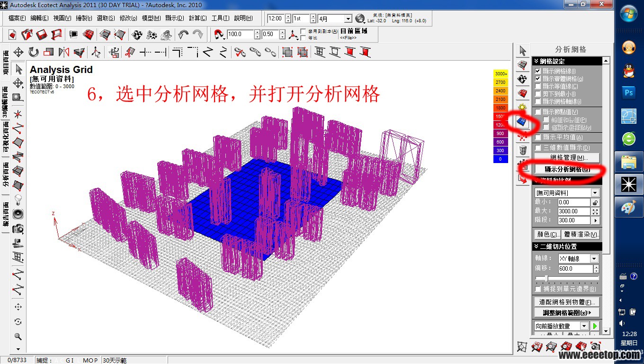Click the scissors Cut icon in modify toolbar

129,52
